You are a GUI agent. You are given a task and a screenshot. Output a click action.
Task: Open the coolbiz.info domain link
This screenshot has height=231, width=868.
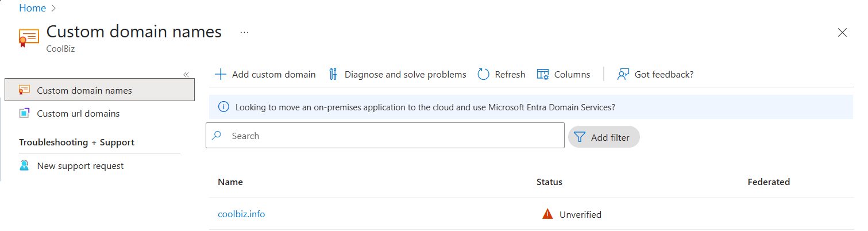[x=241, y=214]
